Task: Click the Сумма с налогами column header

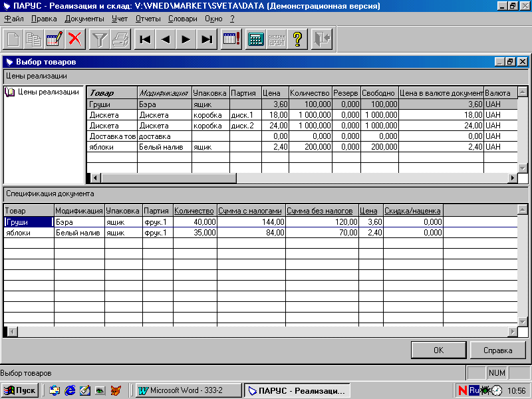Action: point(250,211)
